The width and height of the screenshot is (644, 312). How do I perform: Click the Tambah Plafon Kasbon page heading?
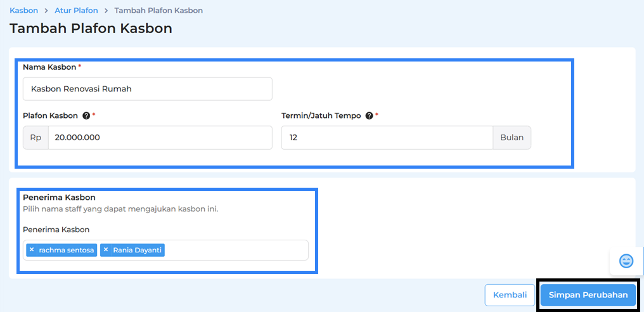(91, 29)
